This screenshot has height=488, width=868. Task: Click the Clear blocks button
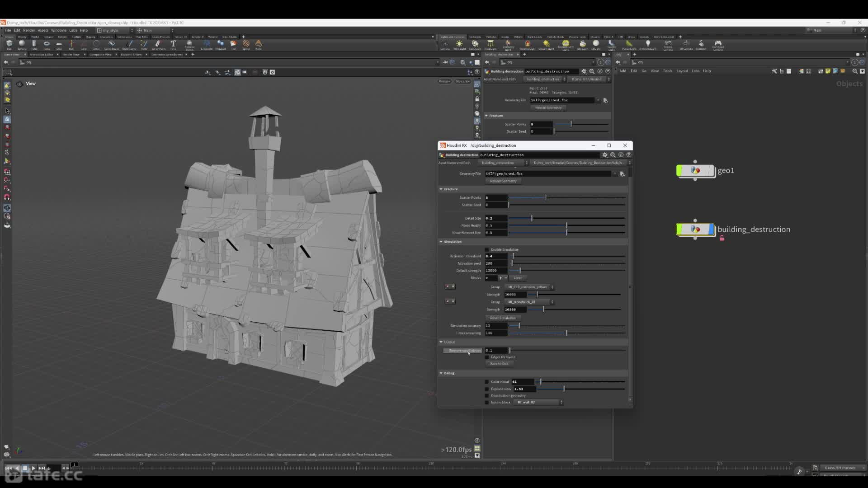pos(518,278)
